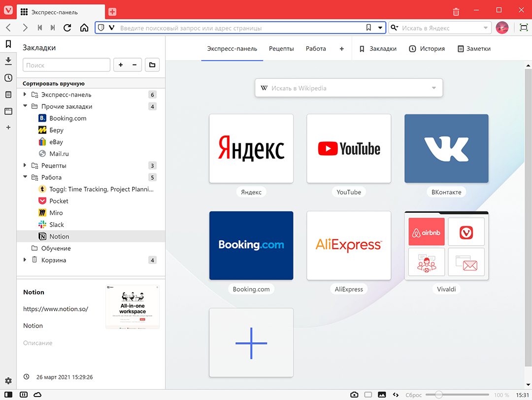Switch to the Экспресс-панель speed dial tab
This screenshot has height=400, width=532.
click(232, 49)
